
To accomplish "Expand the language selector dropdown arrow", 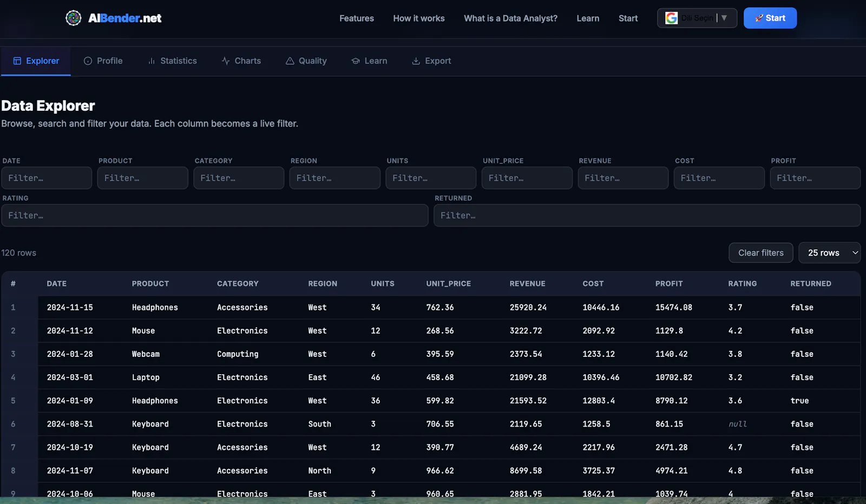I will [724, 18].
